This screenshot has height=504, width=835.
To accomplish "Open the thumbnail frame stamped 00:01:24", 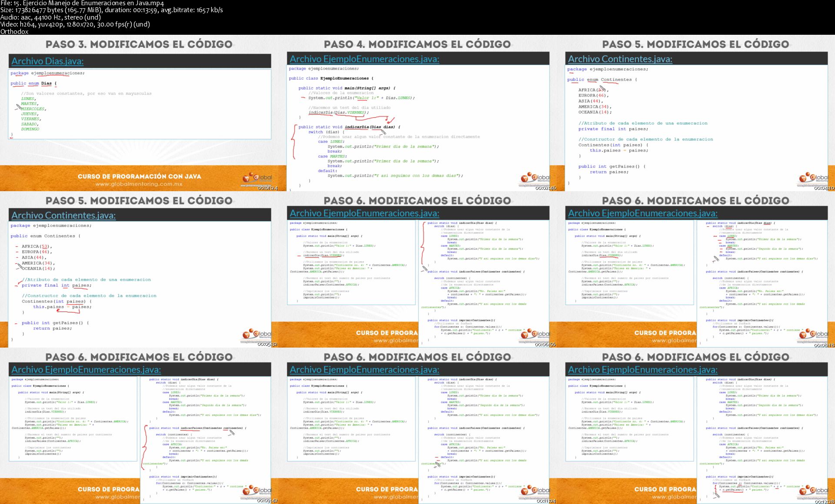I will (x=139, y=113).
